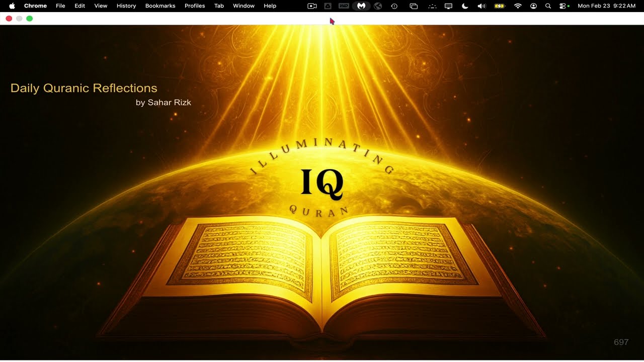Open the View menu
Image resolution: width=644 pixels, height=362 pixels.
click(x=101, y=6)
